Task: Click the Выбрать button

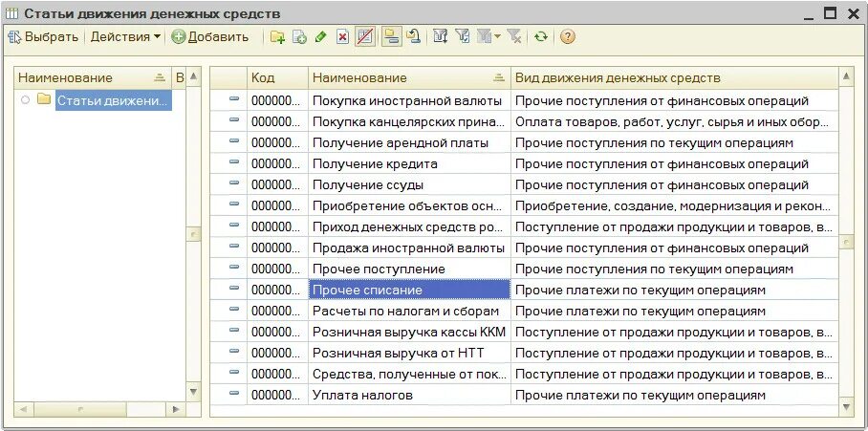Action: click(x=43, y=37)
